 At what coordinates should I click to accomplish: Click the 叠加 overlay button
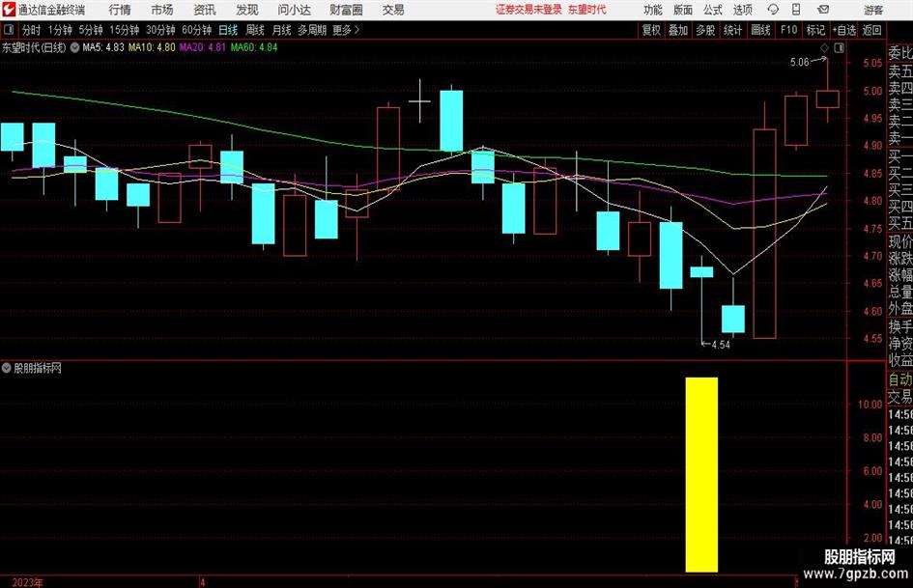678,30
